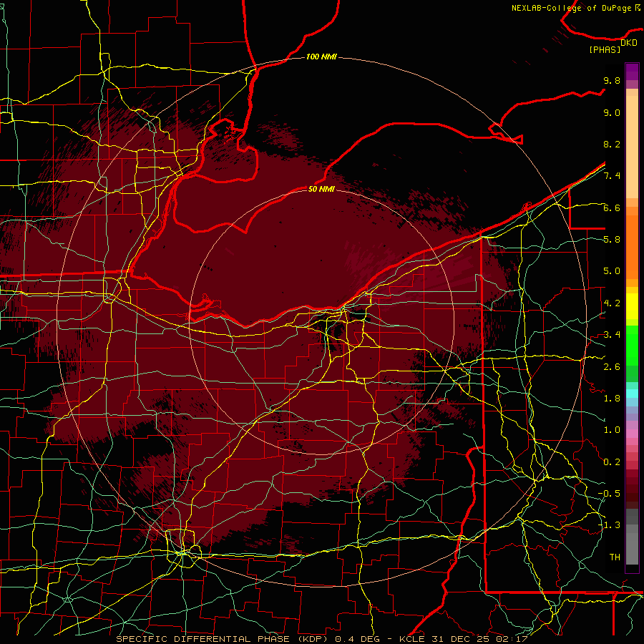644x644 pixels.
Task: Click the "100 NMI" range ring label
Action: (321, 57)
